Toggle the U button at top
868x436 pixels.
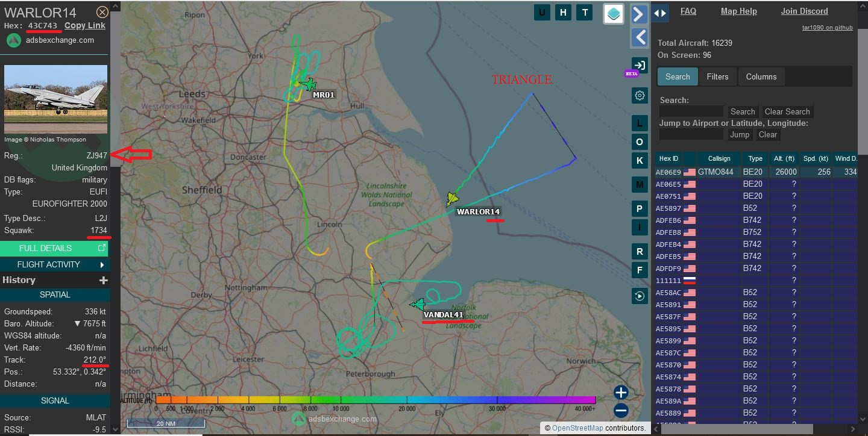pyautogui.click(x=542, y=13)
